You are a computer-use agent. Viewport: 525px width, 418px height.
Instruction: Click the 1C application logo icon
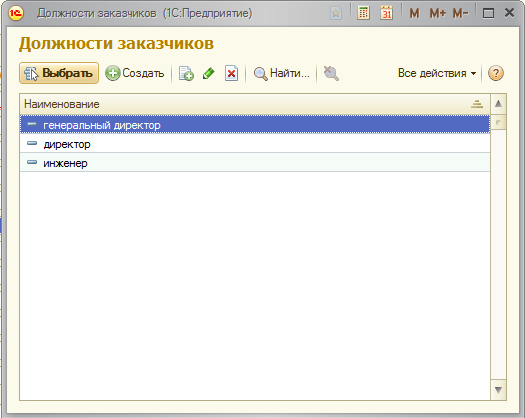(x=16, y=13)
